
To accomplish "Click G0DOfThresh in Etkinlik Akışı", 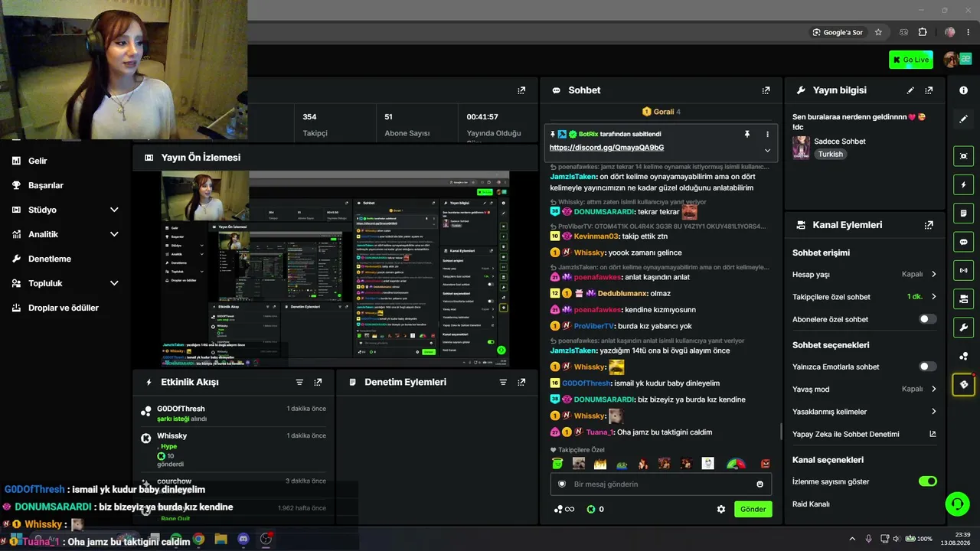I will [181, 409].
